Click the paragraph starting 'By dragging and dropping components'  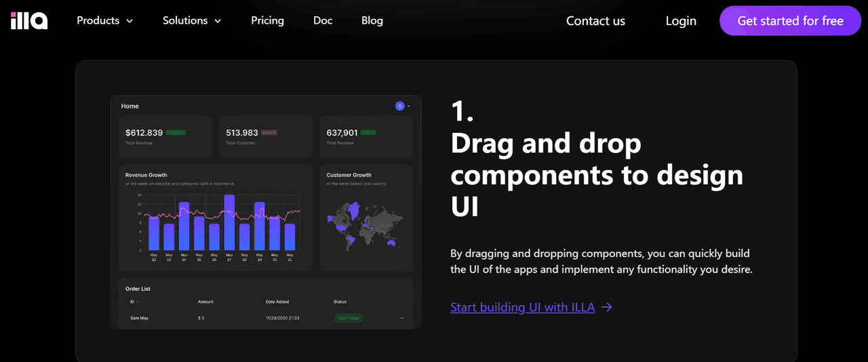tap(601, 262)
